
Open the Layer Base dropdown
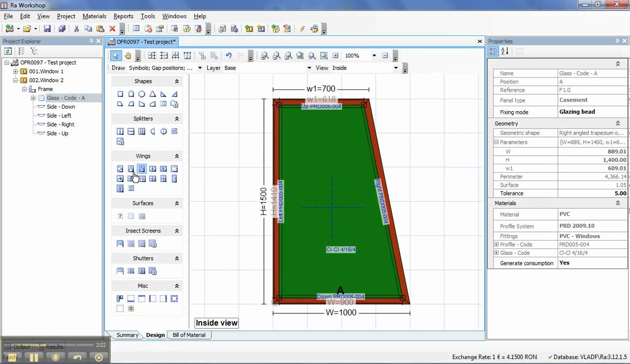click(x=309, y=68)
